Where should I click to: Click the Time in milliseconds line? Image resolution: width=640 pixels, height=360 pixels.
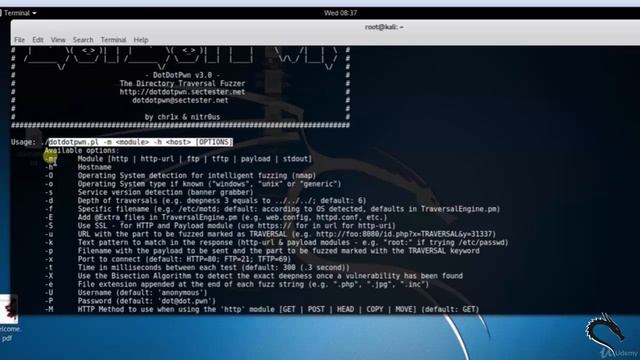click(x=197, y=268)
